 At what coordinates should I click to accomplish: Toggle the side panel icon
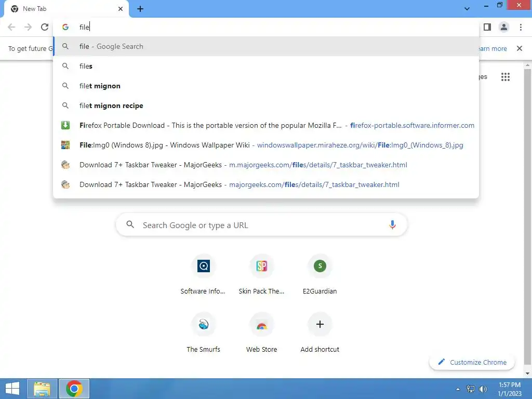[487, 27]
